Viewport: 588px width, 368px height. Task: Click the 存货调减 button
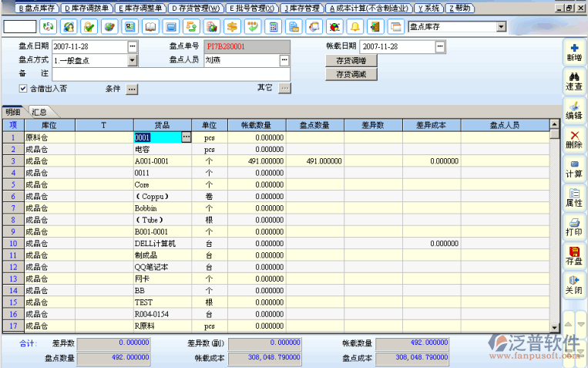point(351,74)
